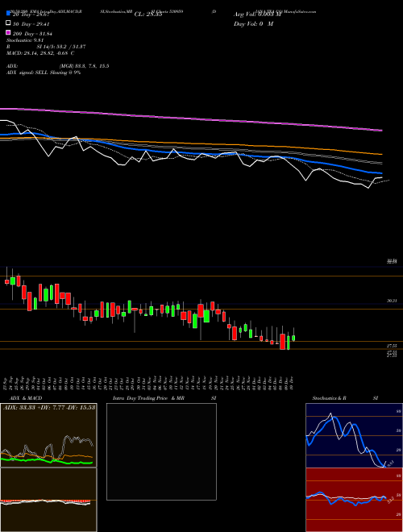Click the white 50 Day EMA legend swatch
Viewport: 403px width, 532px height.
pyautogui.click(x=8, y=23)
